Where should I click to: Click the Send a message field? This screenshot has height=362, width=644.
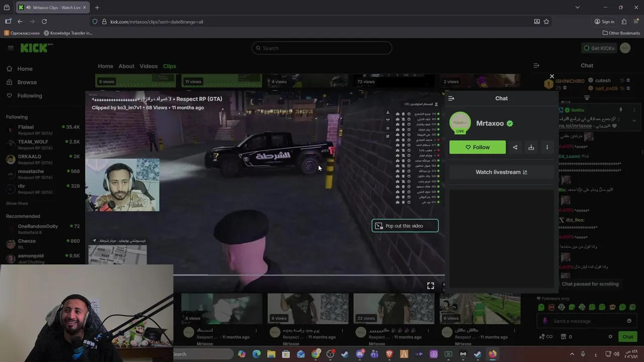(587, 321)
